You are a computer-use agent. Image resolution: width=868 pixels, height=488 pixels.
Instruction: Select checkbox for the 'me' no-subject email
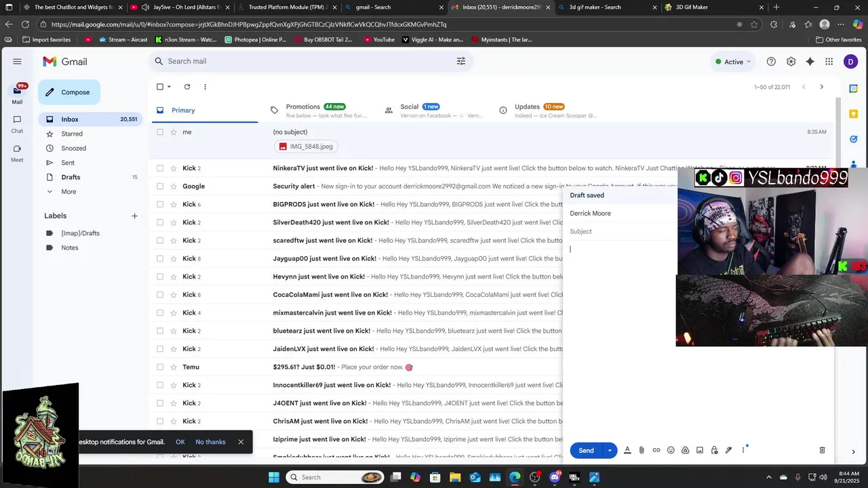click(x=160, y=132)
